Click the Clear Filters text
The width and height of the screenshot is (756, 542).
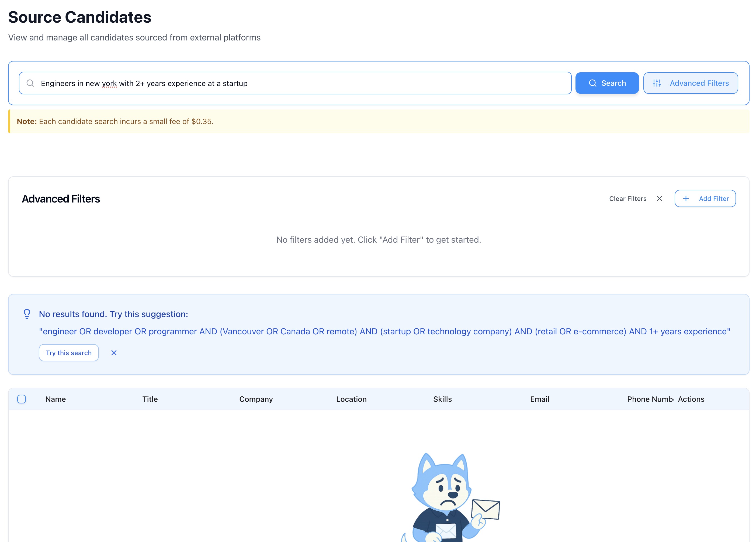tap(628, 198)
